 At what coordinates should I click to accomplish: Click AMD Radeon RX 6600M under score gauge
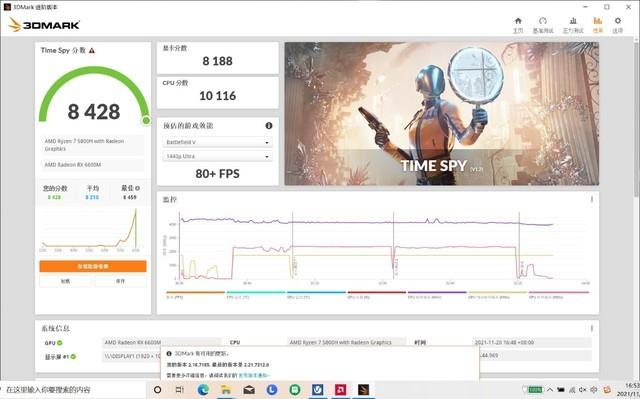click(x=92, y=165)
